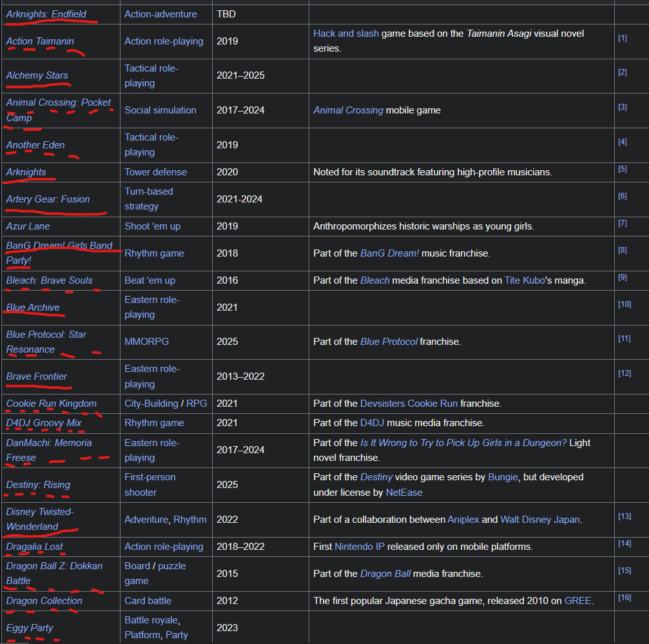649x644 pixels.
Task: Click the Walt Disney Japan link
Action: pyautogui.click(x=539, y=520)
